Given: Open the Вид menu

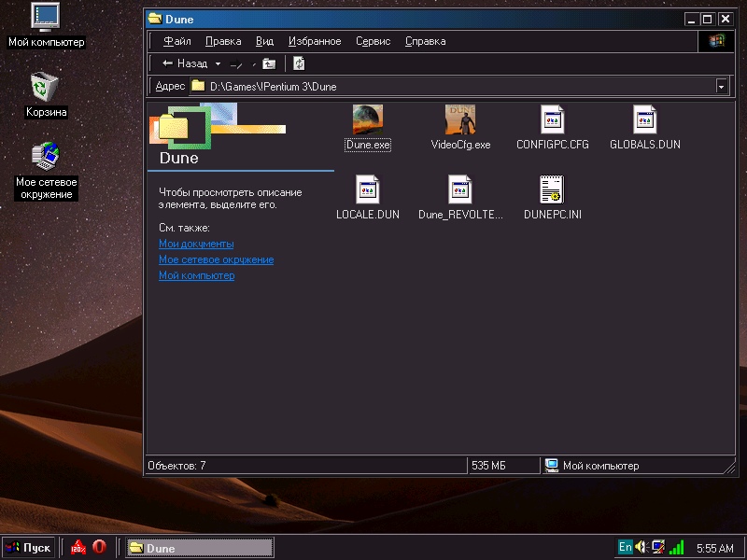Looking at the screenshot, I should point(264,41).
